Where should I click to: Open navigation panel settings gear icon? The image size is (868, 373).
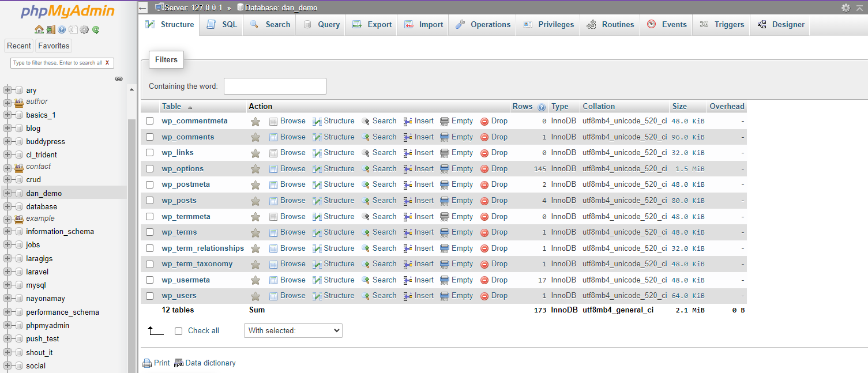pyautogui.click(x=84, y=30)
